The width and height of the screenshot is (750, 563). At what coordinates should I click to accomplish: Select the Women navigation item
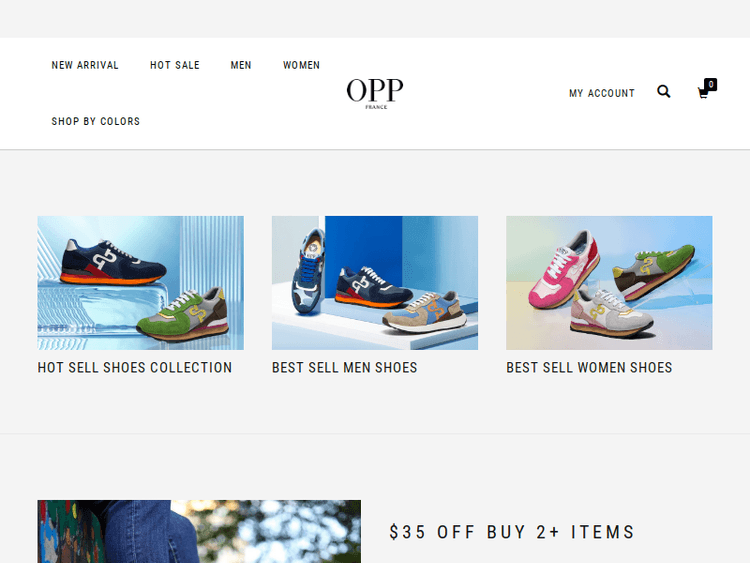(x=301, y=65)
